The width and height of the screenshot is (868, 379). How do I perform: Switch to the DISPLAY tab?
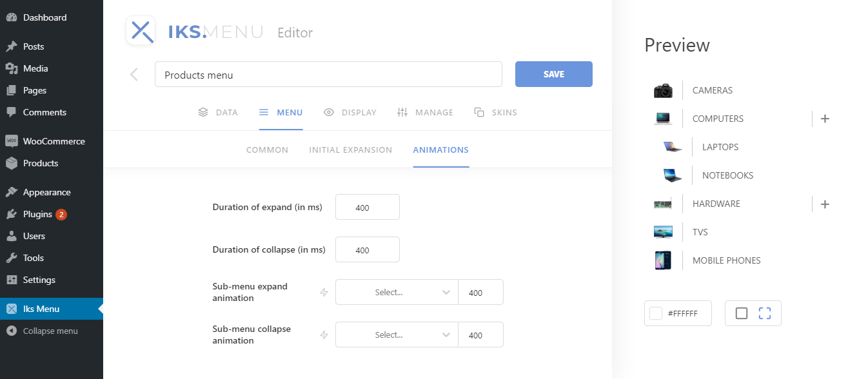pos(357,112)
